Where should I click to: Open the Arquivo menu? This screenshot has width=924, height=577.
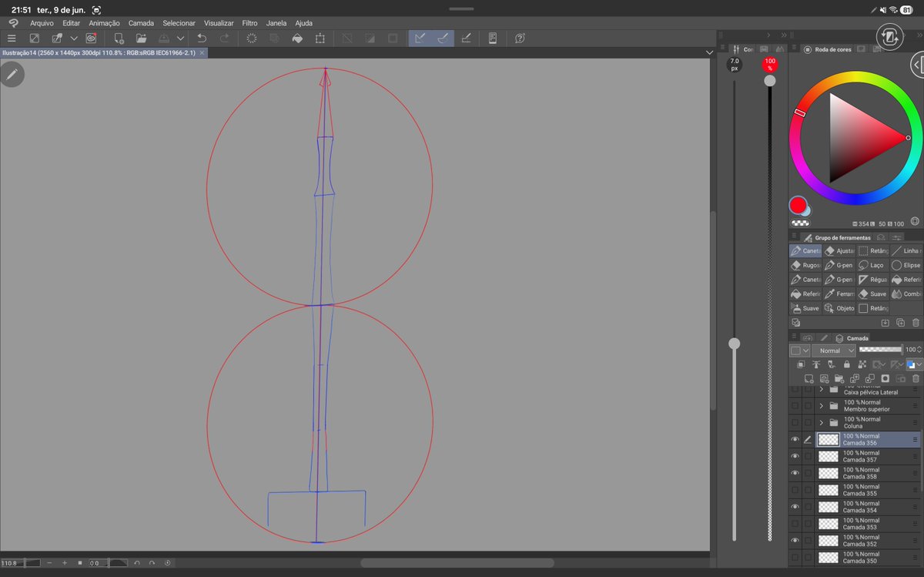coord(42,23)
